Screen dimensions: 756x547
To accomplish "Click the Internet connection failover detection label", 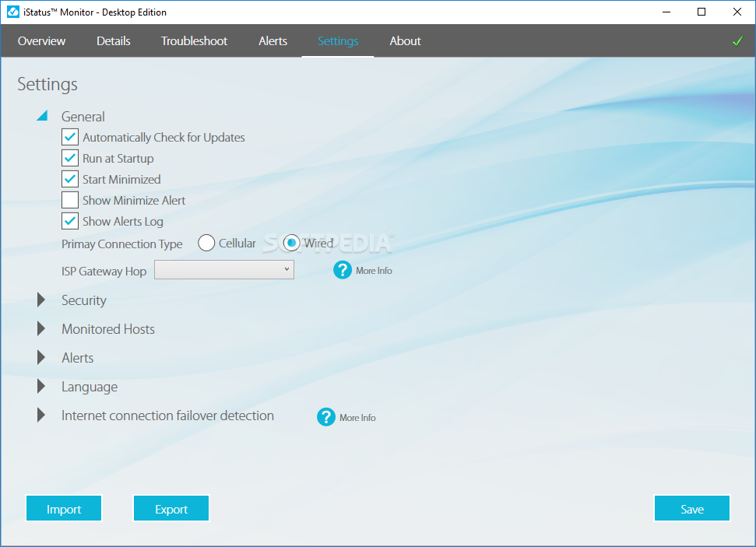I will [x=167, y=416].
